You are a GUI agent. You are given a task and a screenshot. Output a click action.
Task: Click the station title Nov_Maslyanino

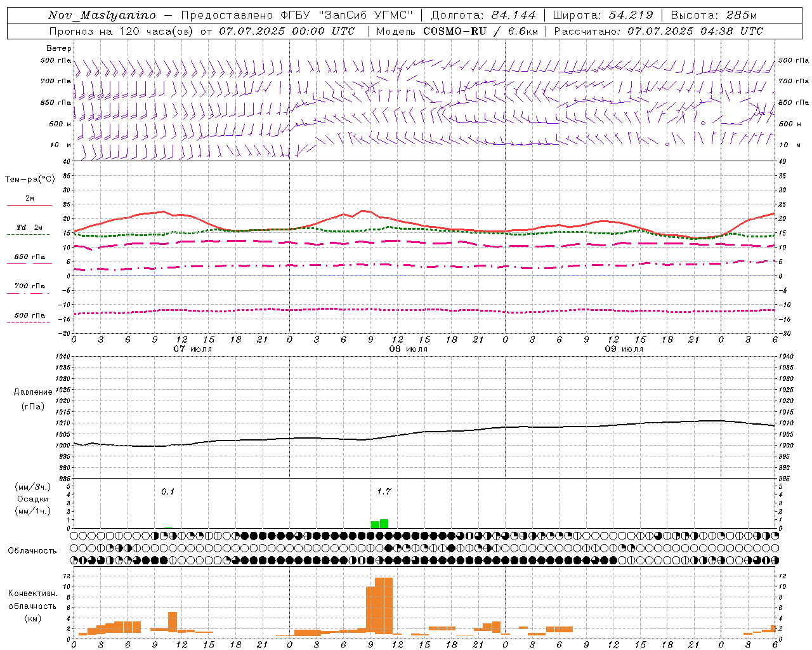(102, 15)
